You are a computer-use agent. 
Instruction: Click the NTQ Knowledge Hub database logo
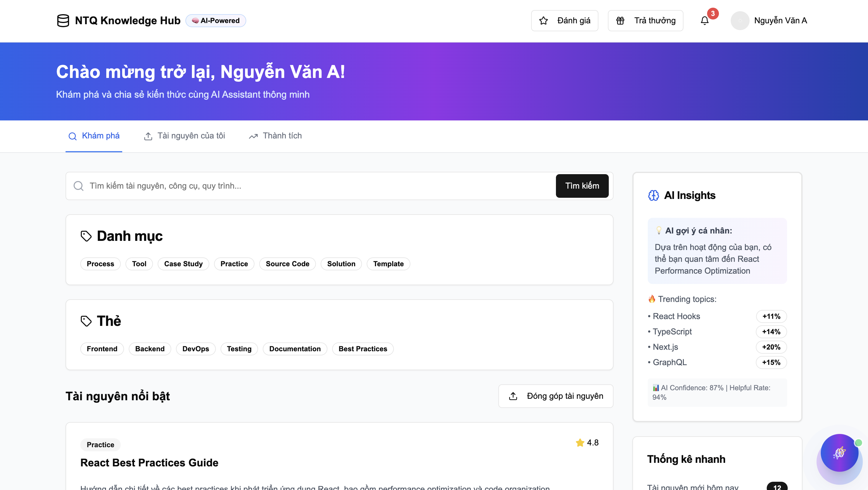pos(63,21)
